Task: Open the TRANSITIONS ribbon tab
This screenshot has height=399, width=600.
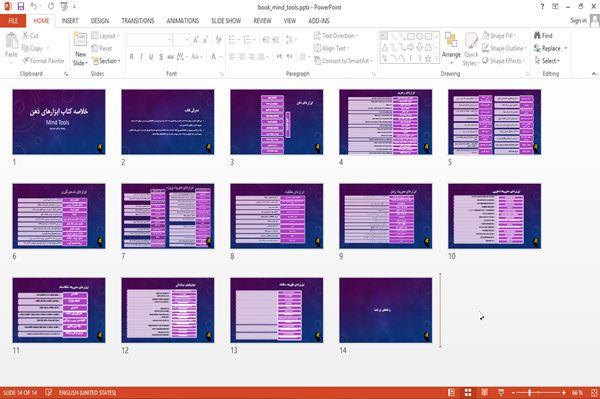Action: coord(138,21)
